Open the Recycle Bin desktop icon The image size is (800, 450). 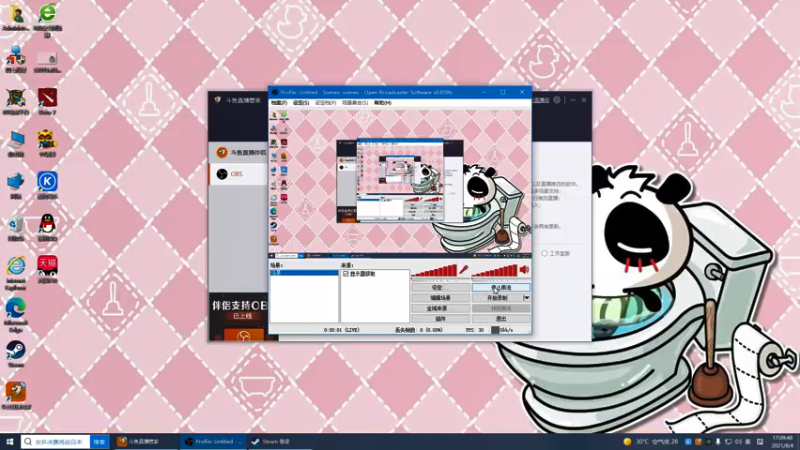point(16,228)
